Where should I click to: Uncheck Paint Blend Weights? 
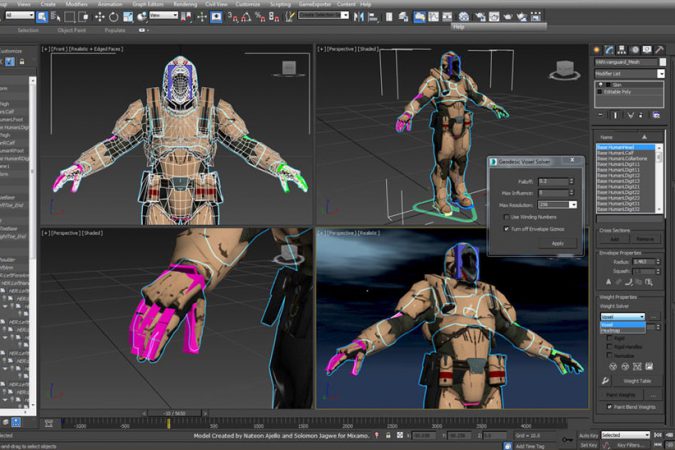point(609,407)
